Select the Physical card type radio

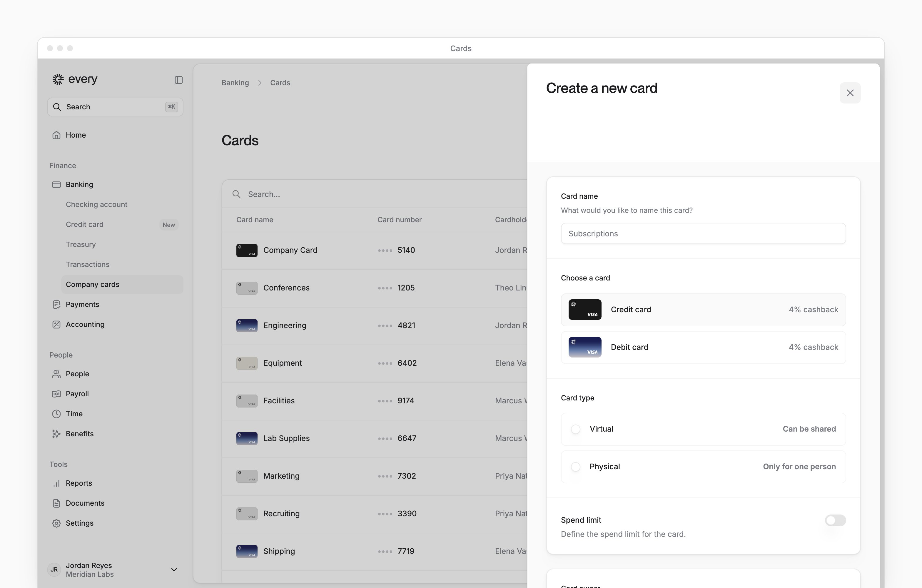tap(575, 467)
